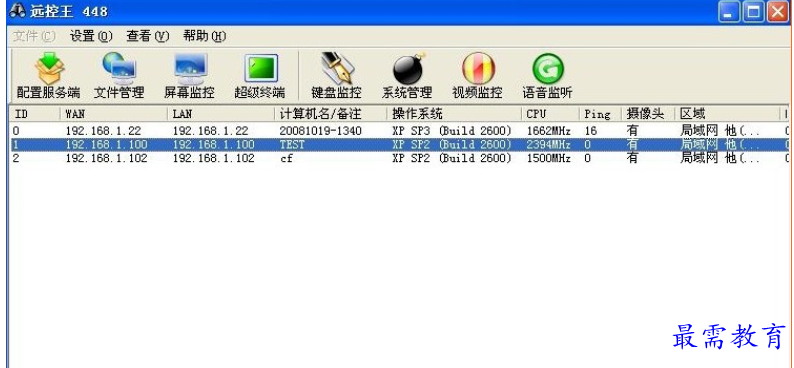794x368 pixels.
Task: Open 文件管理 file manager
Action: pos(119,76)
